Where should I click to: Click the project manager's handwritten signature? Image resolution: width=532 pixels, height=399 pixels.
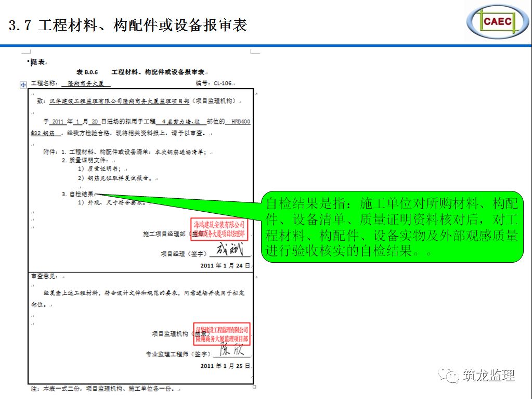click(229, 250)
